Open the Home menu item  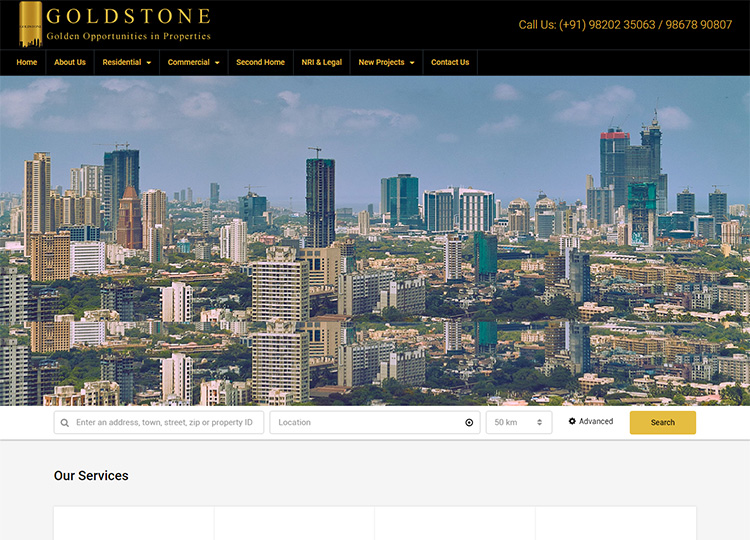point(27,62)
